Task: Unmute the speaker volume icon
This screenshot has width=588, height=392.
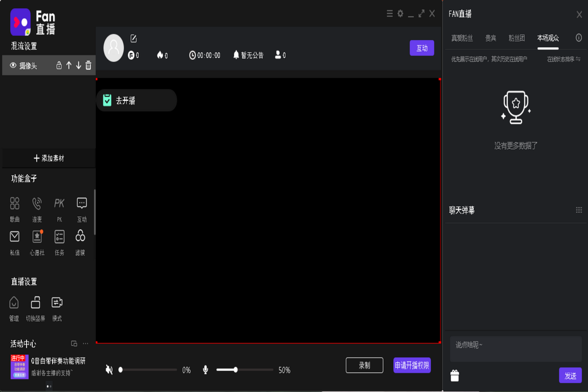Action: coord(109,369)
